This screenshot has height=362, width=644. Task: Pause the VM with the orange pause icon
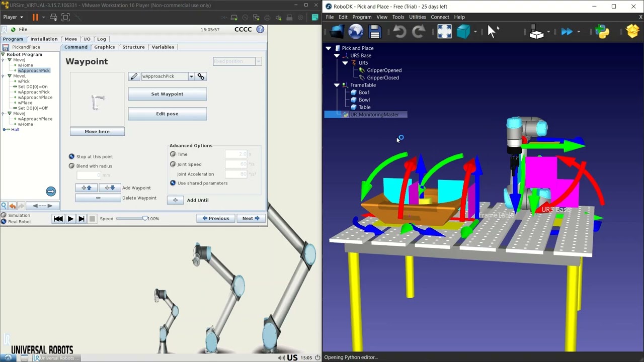click(35, 17)
